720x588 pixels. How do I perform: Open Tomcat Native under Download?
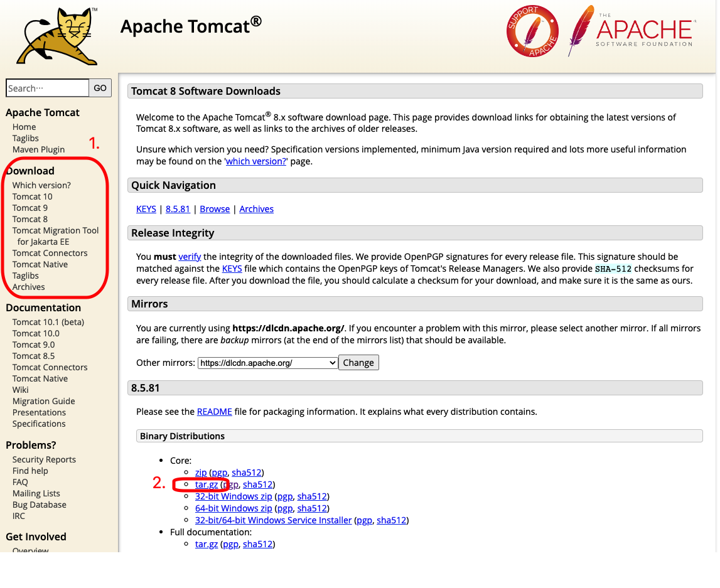(40, 264)
